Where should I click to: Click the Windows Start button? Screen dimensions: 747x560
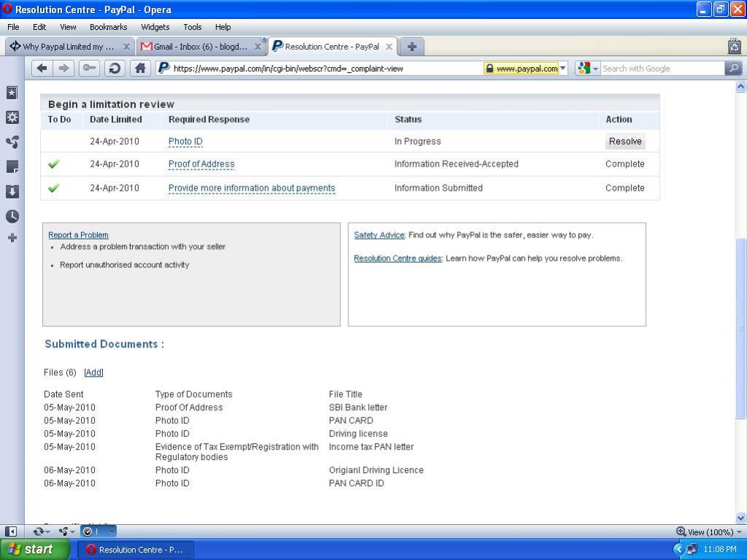pyautogui.click(x=32, y=550)
